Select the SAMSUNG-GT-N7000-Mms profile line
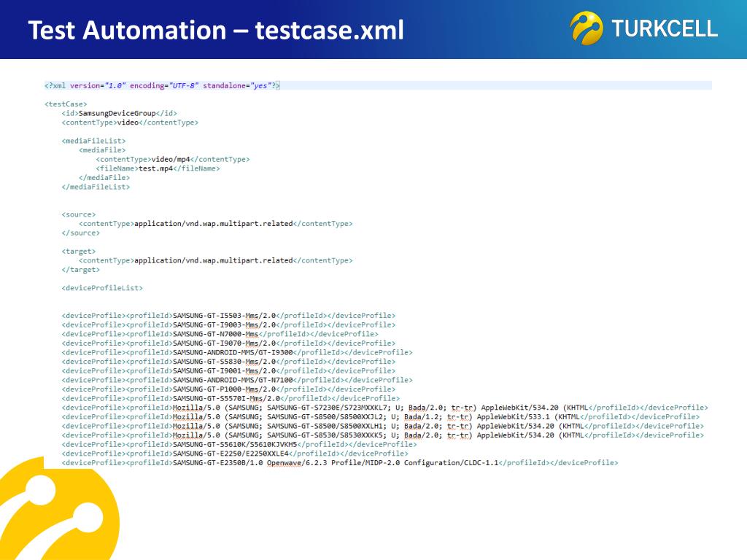 pyautogui.click(x=220, y=334)
